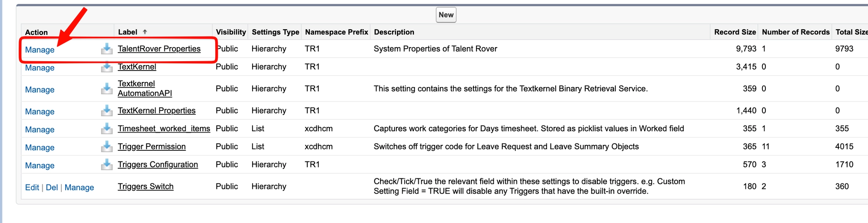Open the TalentRover Properties label link

pyautogui.click(x=159, y=49)
